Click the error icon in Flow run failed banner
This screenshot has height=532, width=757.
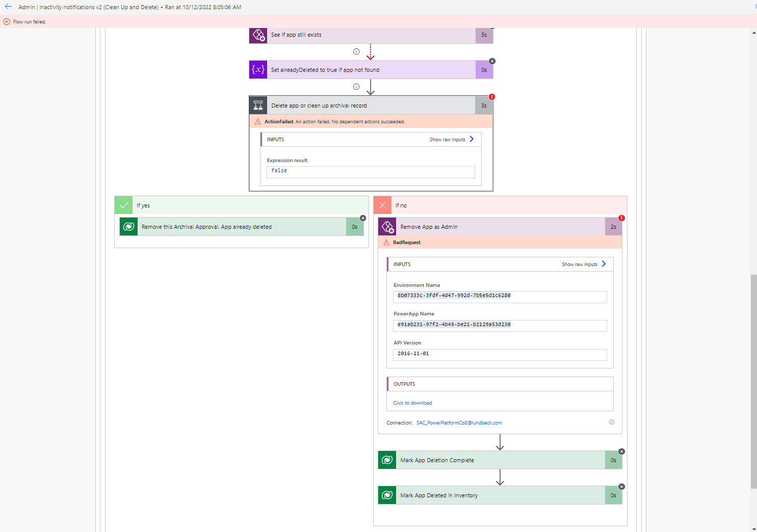point(6,21)
